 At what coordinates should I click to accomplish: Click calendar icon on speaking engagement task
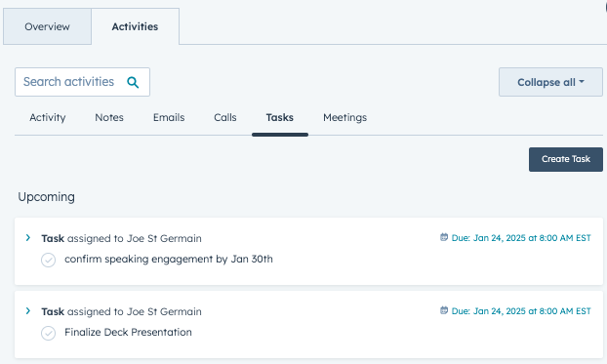pyautogui.click(x=444, y=237)
